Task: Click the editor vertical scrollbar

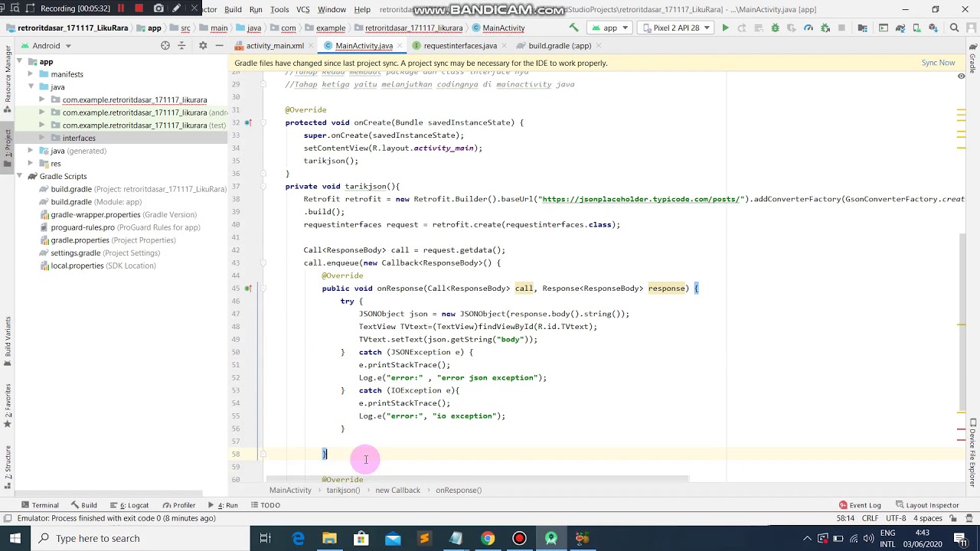Action: [x=962, y=321]
